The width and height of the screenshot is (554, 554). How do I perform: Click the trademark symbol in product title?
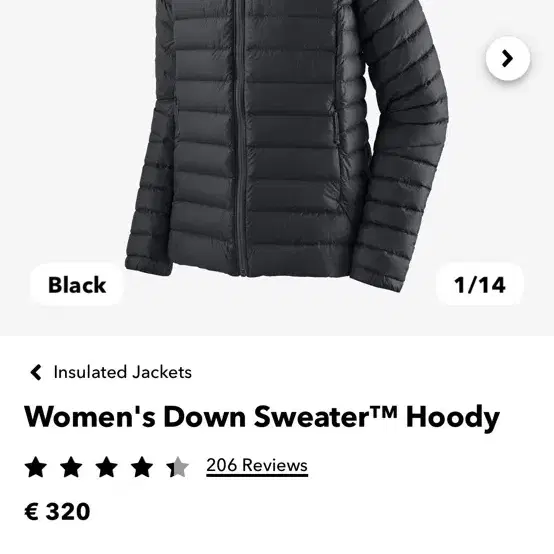[383, 411]
